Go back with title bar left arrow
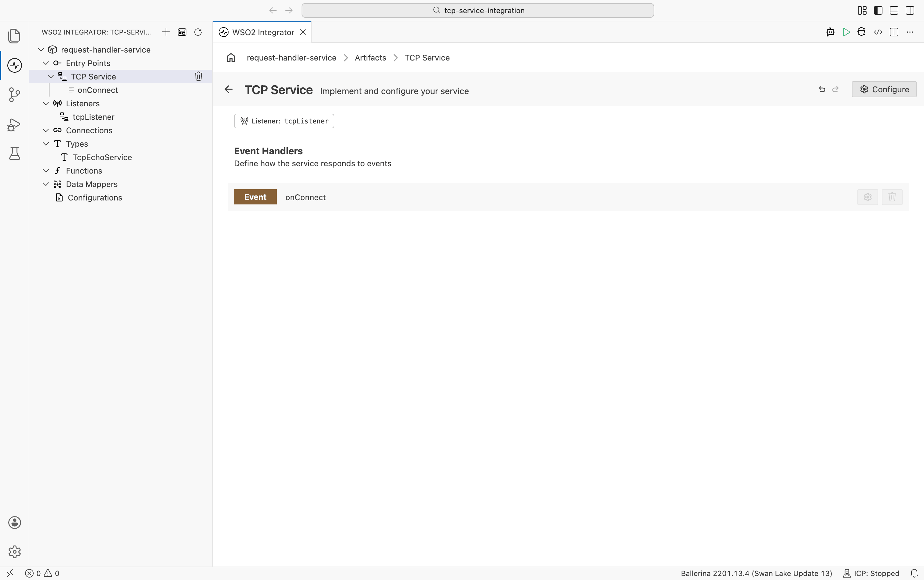This screenshot has height=580, width=924. tap(273, 10)
